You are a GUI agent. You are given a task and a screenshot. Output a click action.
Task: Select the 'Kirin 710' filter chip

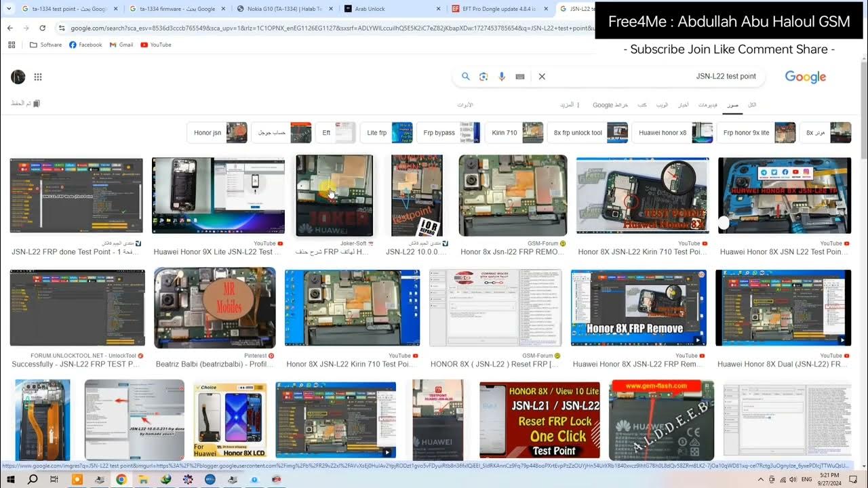(x=514, y=133)
